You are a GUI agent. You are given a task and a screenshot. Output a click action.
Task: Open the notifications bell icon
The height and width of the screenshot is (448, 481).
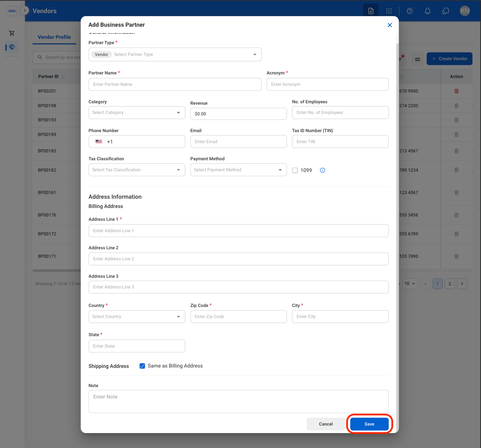tap(428, 11)
